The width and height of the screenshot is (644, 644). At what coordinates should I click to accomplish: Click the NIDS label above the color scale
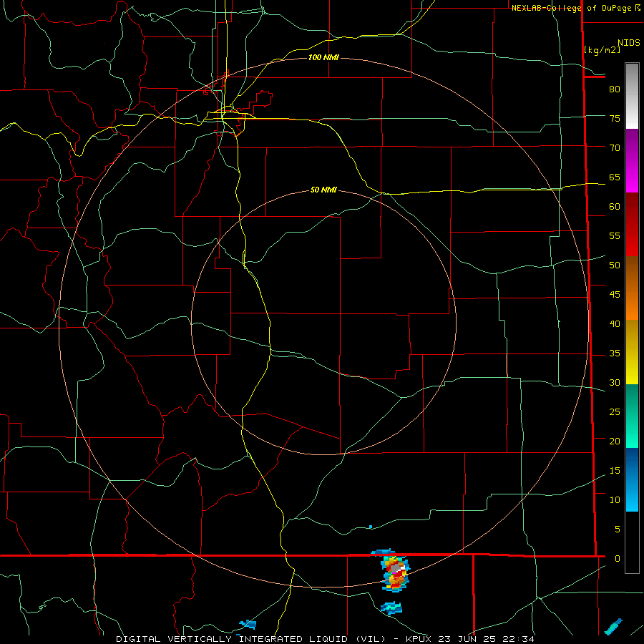pos(629,43)
